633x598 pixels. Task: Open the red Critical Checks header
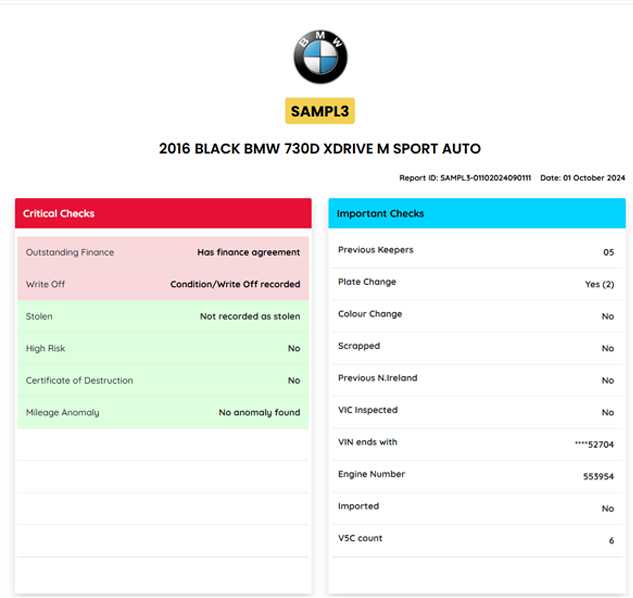pos(163,213)
